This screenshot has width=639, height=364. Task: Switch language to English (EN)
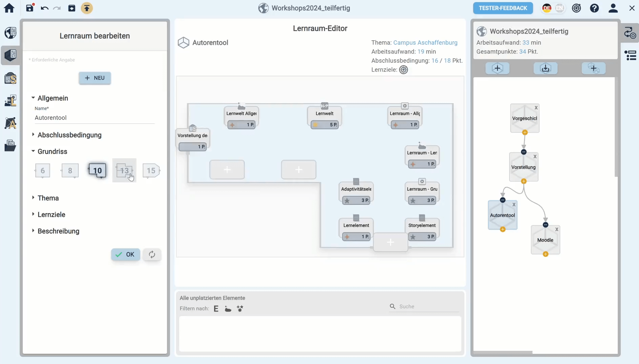tap(560, 8)
